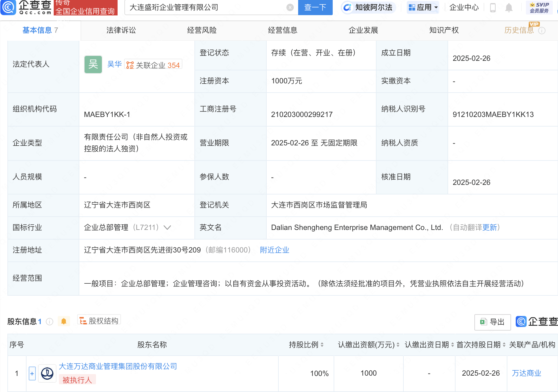This screenshot has width=558, height=392.
Task: Open SVIP 会员服务
Action: pyautogui.click(x=539, y=7)
